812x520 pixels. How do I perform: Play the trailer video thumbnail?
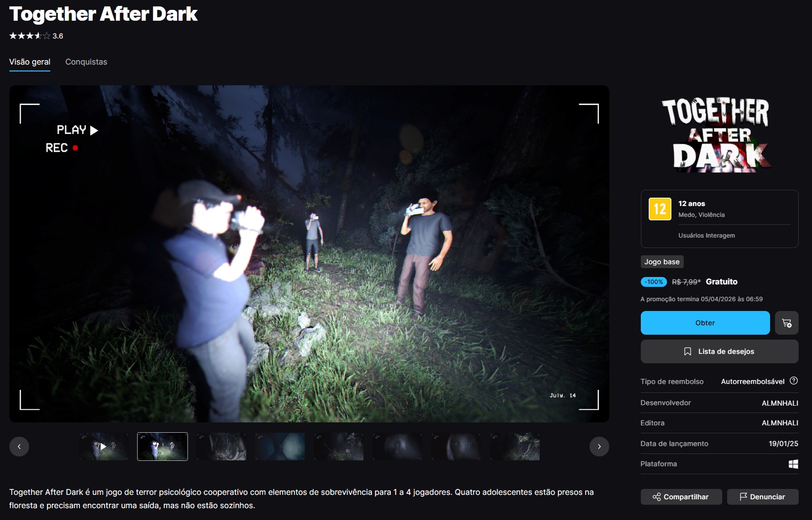104,447
